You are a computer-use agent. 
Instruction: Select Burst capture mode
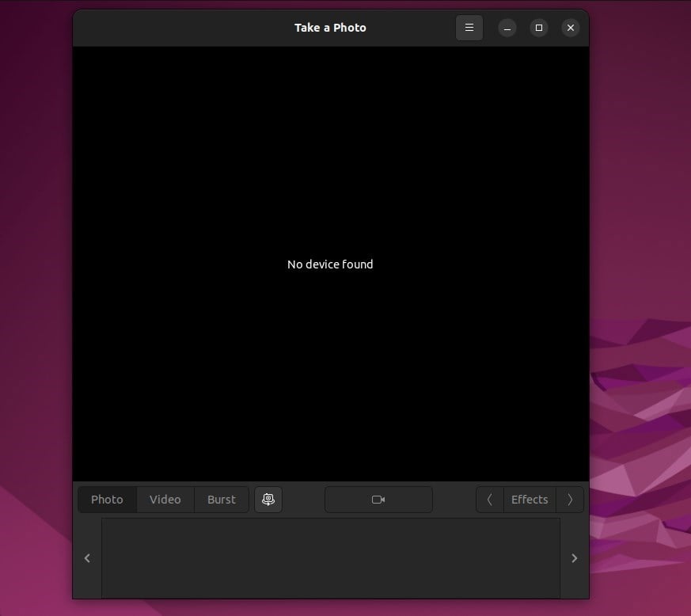[x=221, y=500]
